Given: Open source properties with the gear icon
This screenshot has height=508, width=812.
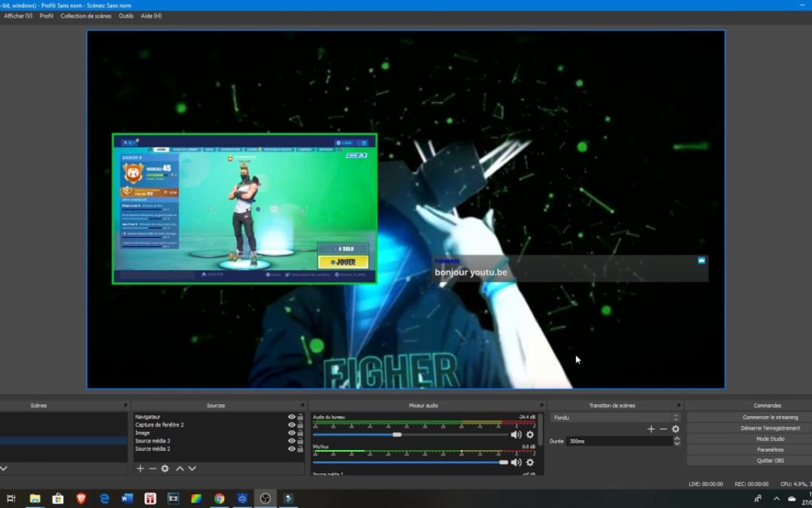Looking at the screenshot, I should 165,468.
